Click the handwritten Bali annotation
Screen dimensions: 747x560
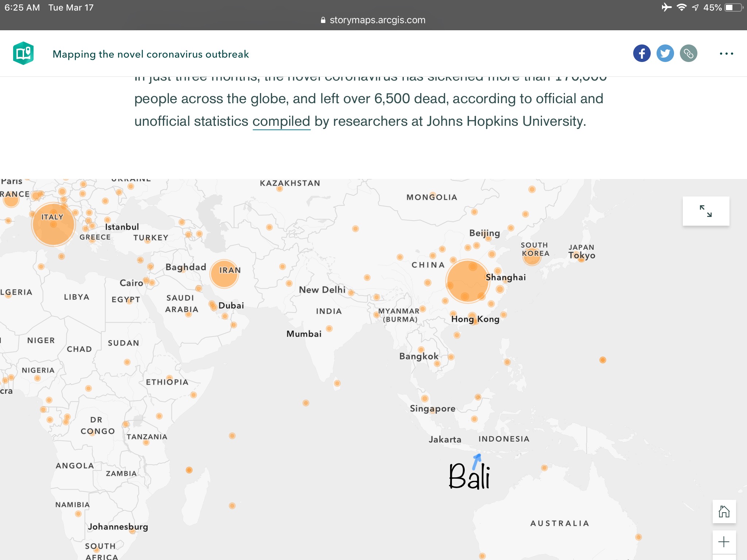click(x=469, y=476)
